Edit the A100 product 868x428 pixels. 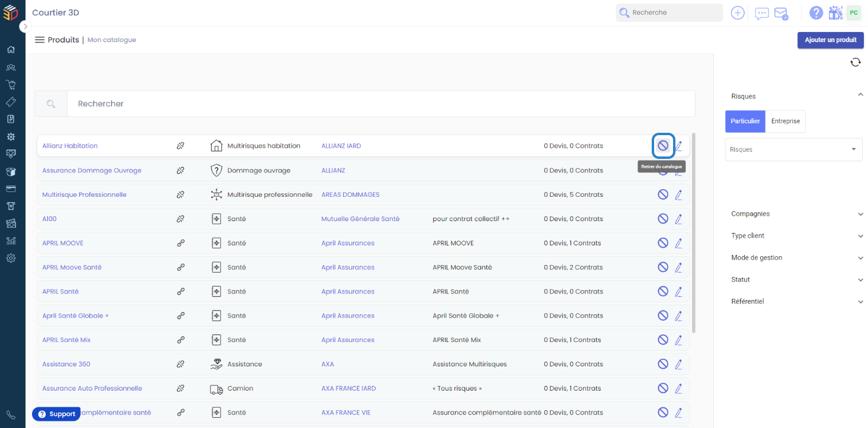tap(679, 219)
